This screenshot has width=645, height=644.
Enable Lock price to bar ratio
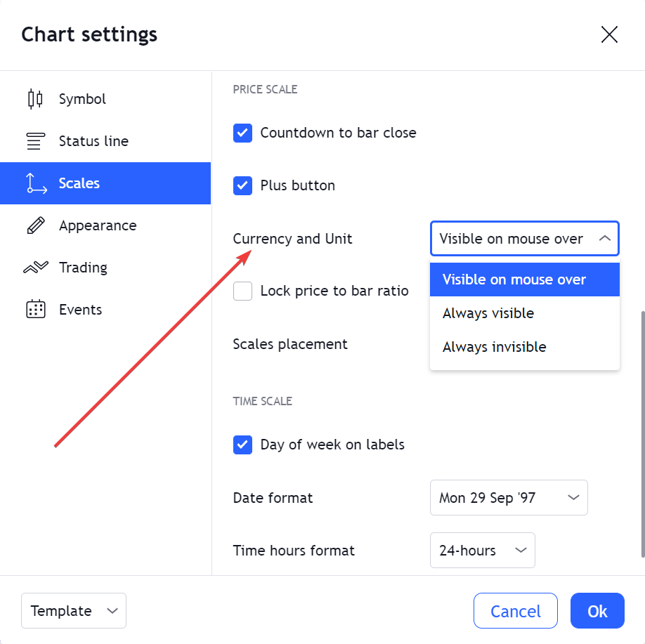click(242, 291)
